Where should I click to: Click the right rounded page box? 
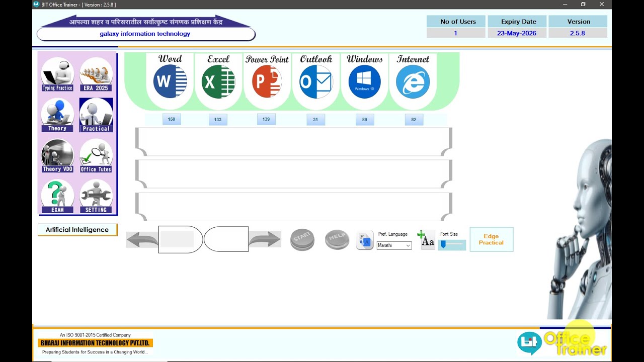226,239
